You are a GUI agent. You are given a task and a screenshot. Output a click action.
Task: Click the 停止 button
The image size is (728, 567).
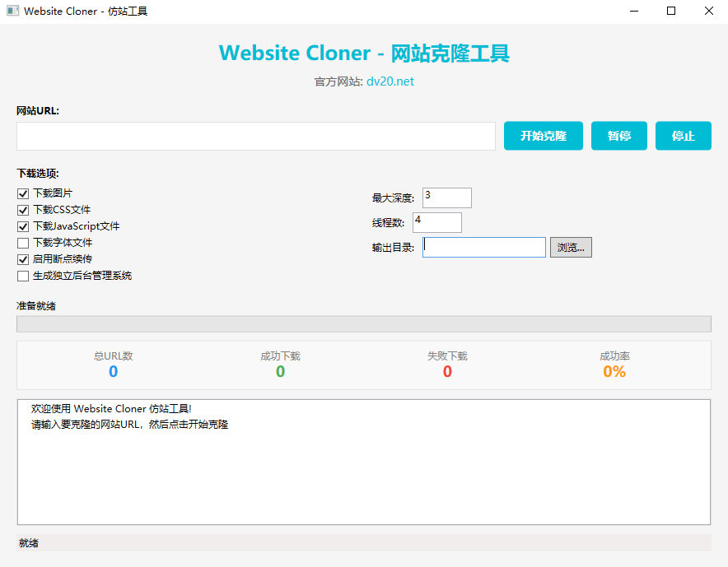pos(683,136)
